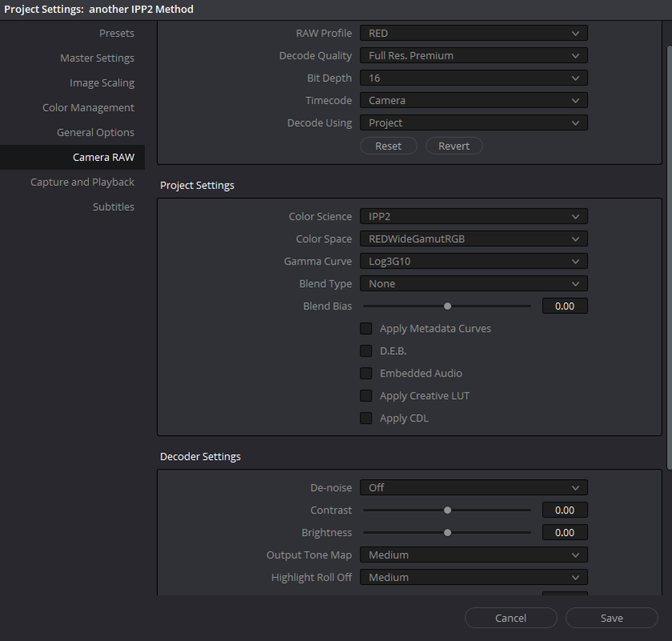672x641 pixels.
Task: Go to Subtitles settings
Action: click(114, 207)
